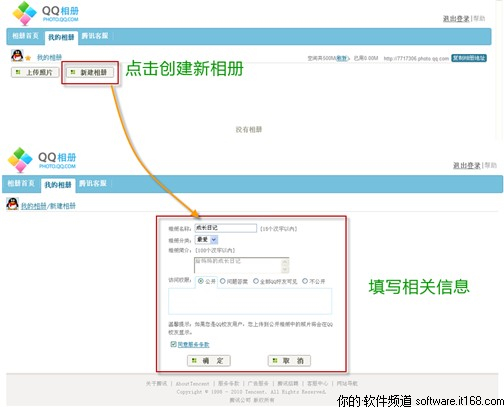Image resolution: width=504 pixels, height=407 pixels.
Task: Click the 客服中心 footer link
Action: (317, 383)
